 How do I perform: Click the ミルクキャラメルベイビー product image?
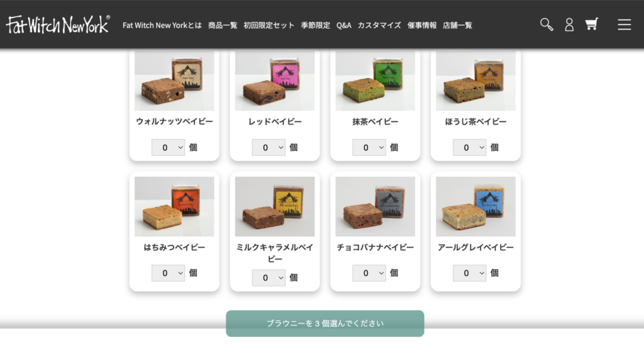[275, 206]
